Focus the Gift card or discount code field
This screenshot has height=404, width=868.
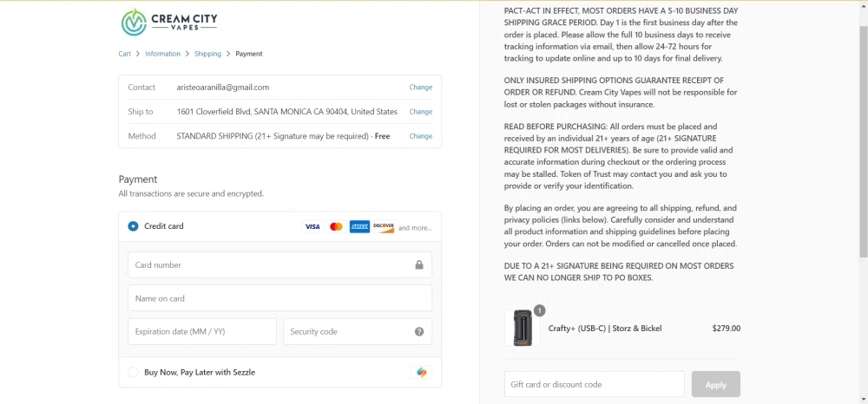(594, 384)
